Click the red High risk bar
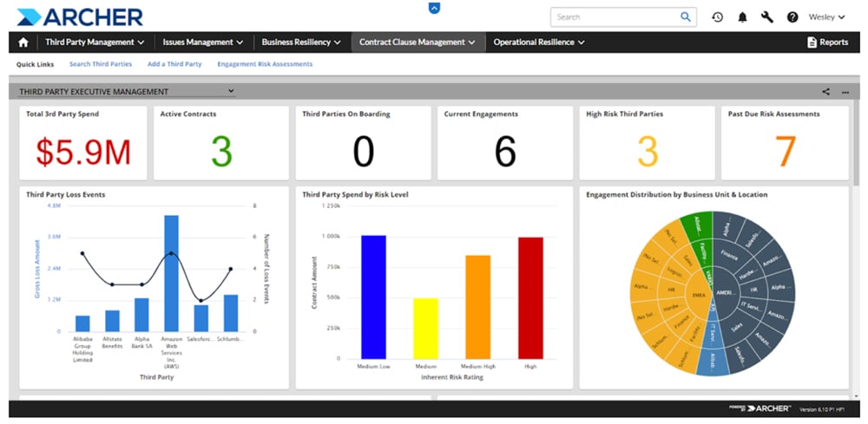The height and width of the screenshot is (424, 868). click(x=529, y=297)
